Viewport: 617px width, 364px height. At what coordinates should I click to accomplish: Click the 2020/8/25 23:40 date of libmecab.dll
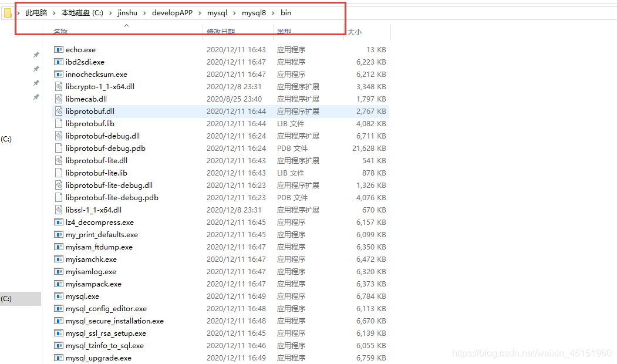[234, 99]
